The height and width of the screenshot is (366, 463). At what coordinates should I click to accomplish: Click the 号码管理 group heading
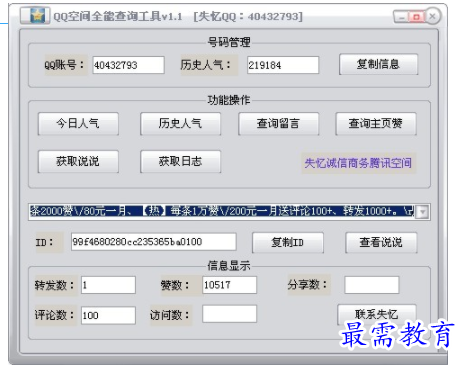pos(229,42)
